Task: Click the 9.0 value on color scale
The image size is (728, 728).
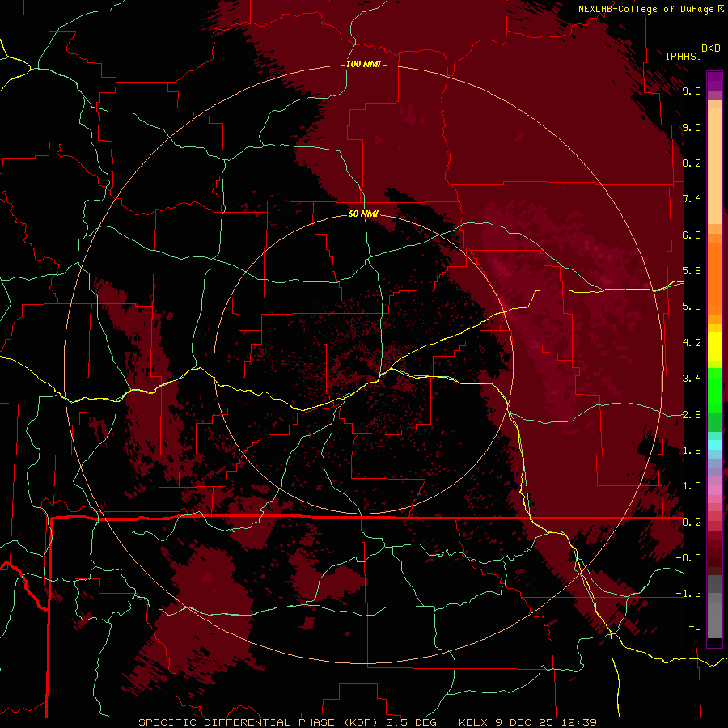Action: click(692, 128)
